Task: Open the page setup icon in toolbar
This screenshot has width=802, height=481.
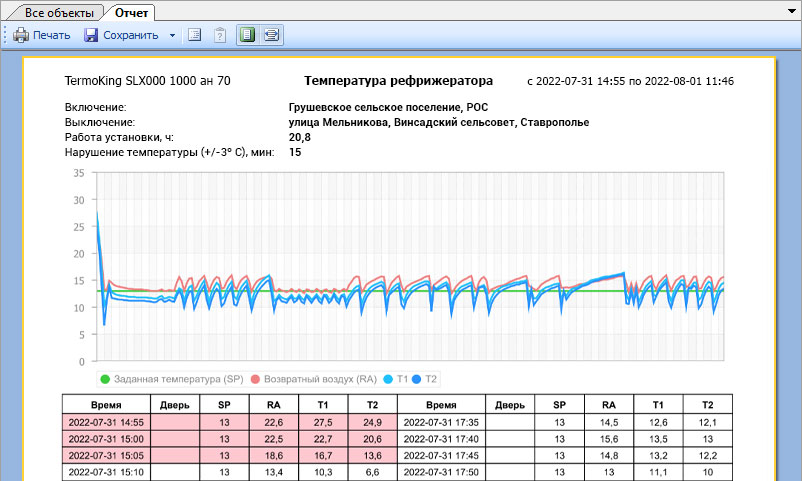Action: (195, 35)
